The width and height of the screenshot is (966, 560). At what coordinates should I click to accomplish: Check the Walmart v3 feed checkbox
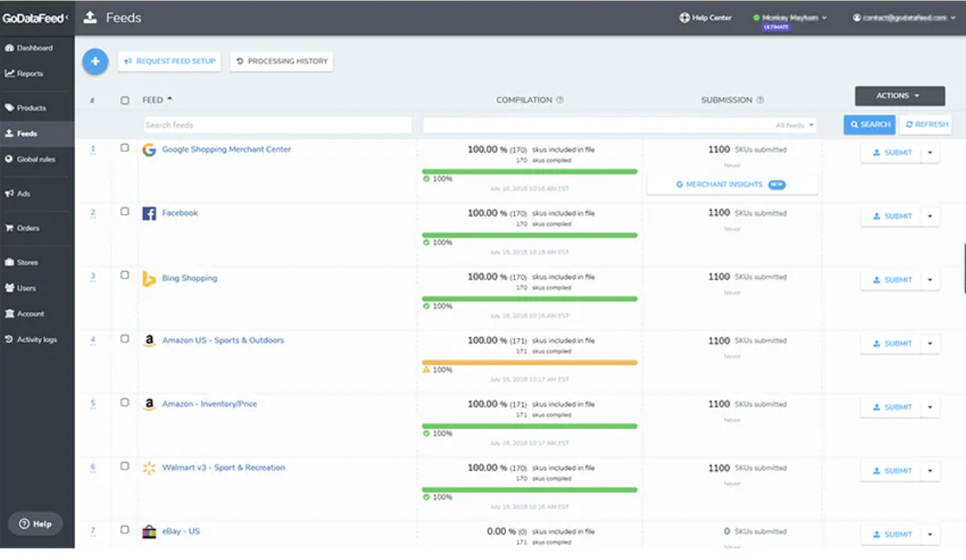[125, 466]
